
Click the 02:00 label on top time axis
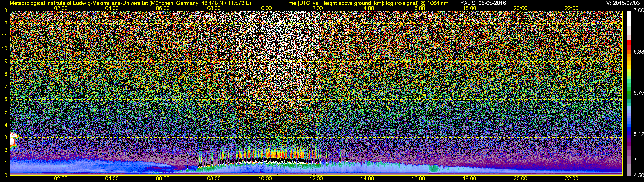(61, 8)
